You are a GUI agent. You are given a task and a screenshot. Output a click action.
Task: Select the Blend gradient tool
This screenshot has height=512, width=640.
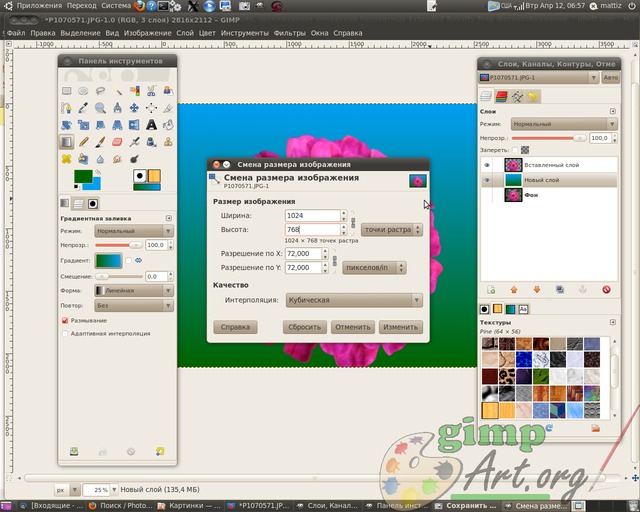[67, 142]
